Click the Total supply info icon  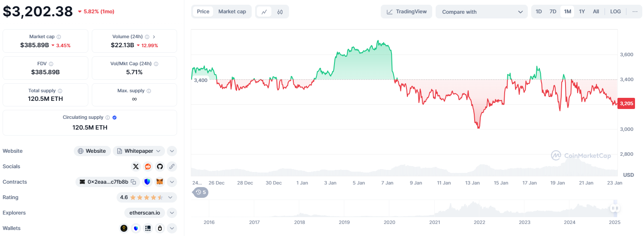tap(60, 91)
